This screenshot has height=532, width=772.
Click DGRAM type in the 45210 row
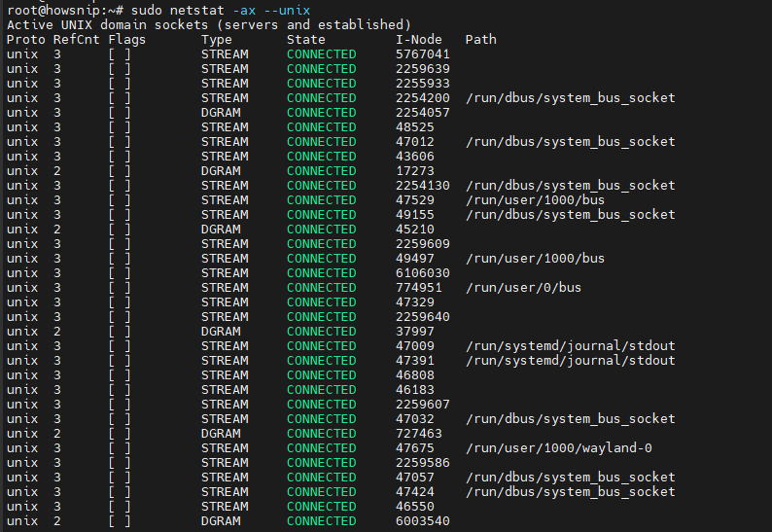[x=221, y=230]
